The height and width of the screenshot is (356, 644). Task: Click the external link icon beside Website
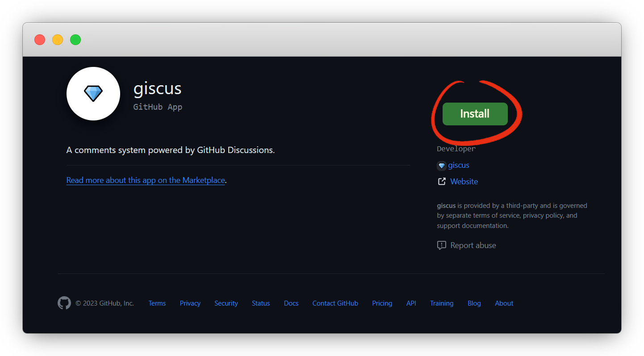(x=441, y=182)
